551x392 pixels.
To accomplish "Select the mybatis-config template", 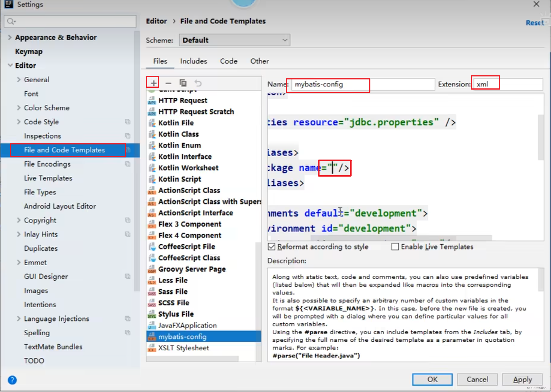I will pyautogui.click(x=204, y=337).
